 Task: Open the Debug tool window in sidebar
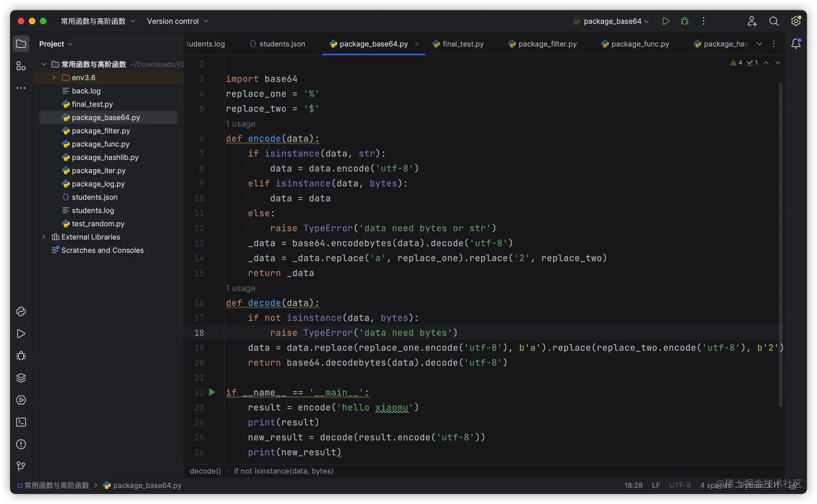pos(21,356)
